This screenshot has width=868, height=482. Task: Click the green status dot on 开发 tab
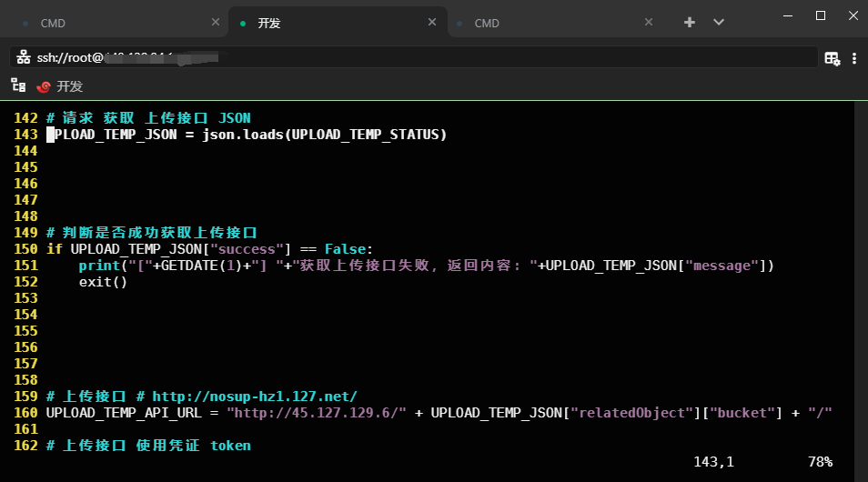pyautogui.click(x=242, y=24)
